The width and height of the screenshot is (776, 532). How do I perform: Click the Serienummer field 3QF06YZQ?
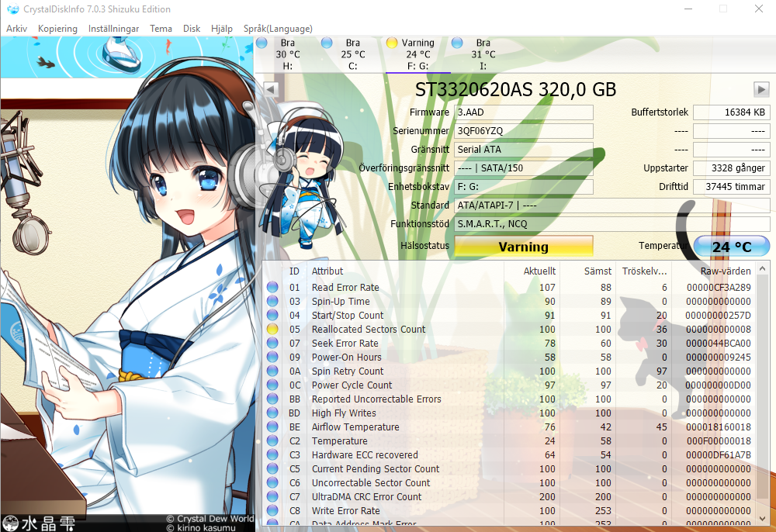tap(524, 131)
